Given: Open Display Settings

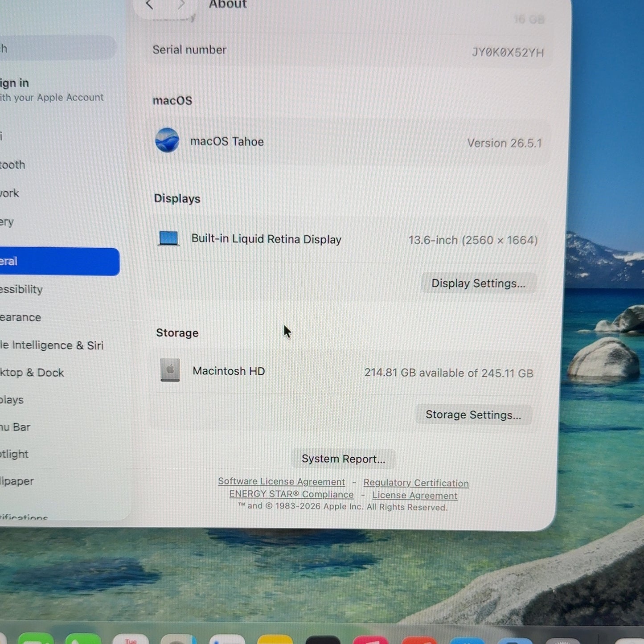Looking at the screenshot, I should pos(478,283).
